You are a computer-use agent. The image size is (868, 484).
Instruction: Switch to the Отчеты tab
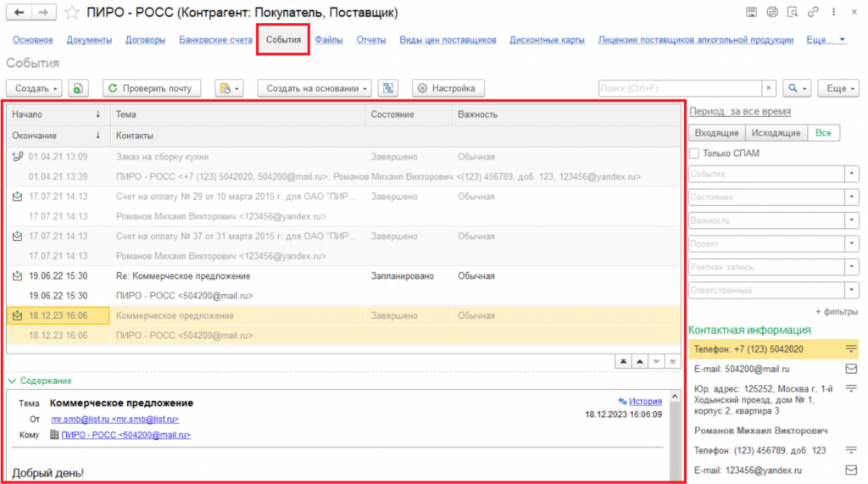click(x=371, y=40)
